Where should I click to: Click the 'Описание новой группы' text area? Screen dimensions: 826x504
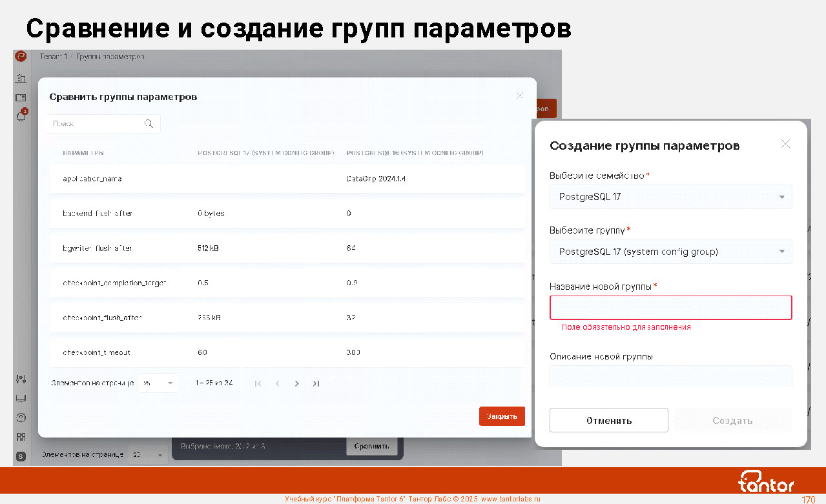(670, 376)
